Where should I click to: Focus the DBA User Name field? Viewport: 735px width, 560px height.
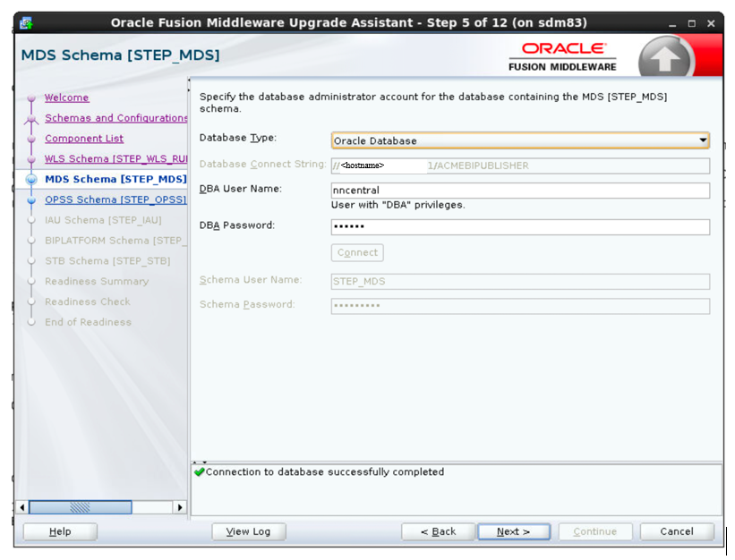click(520, 191)
